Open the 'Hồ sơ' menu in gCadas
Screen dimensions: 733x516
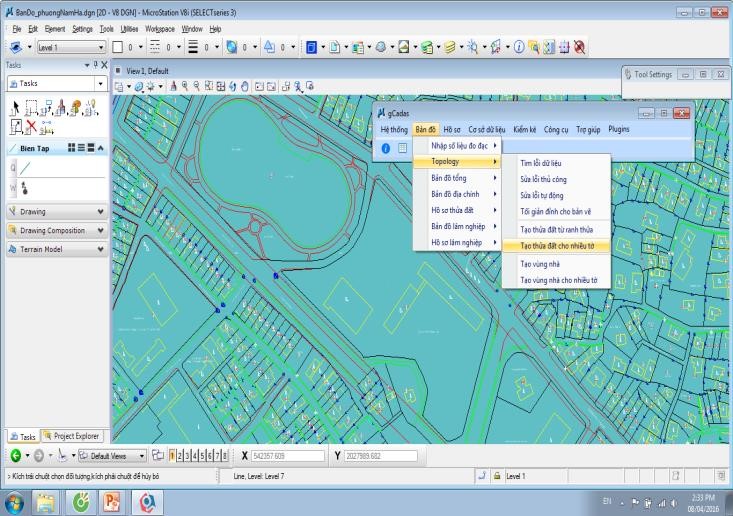tap(452, 129)
